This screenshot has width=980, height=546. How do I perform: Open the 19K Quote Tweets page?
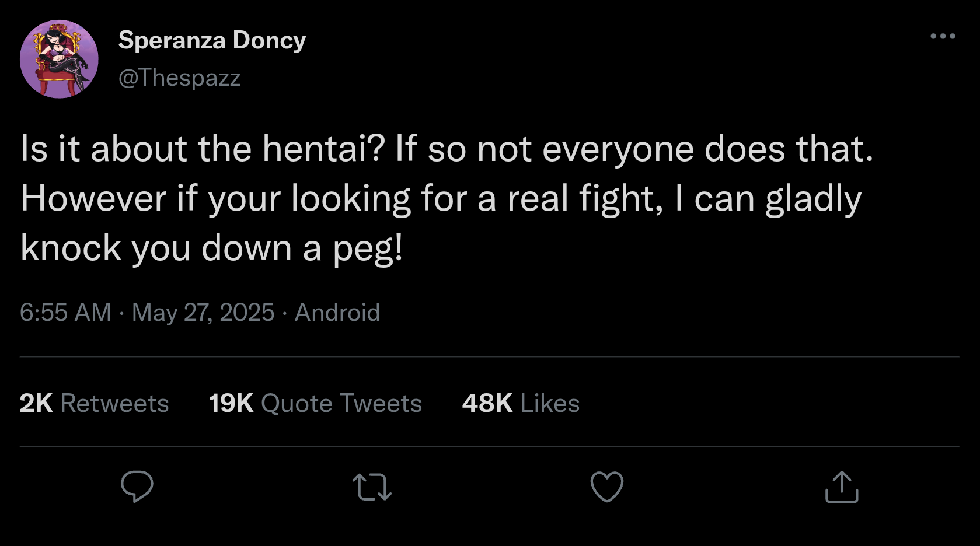pyautogui.click(x=315, y=402)
